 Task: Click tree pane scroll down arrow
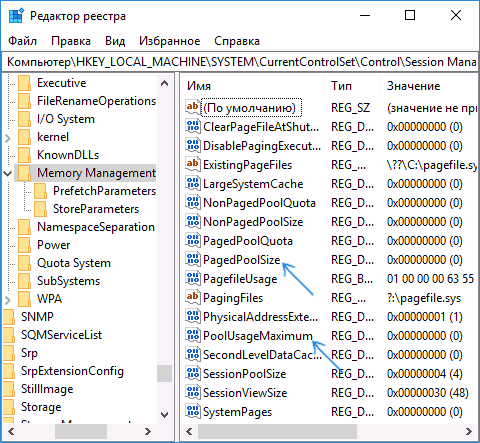click(164, 415)
